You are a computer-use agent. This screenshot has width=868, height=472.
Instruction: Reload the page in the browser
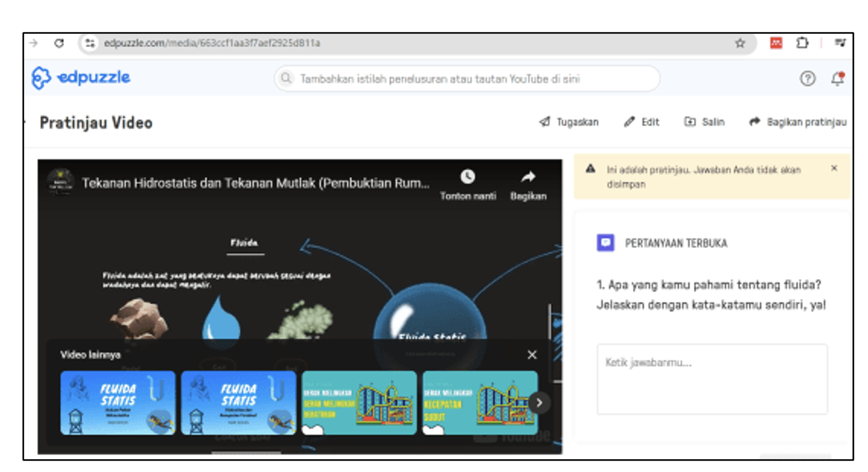[x=59, y=43]
